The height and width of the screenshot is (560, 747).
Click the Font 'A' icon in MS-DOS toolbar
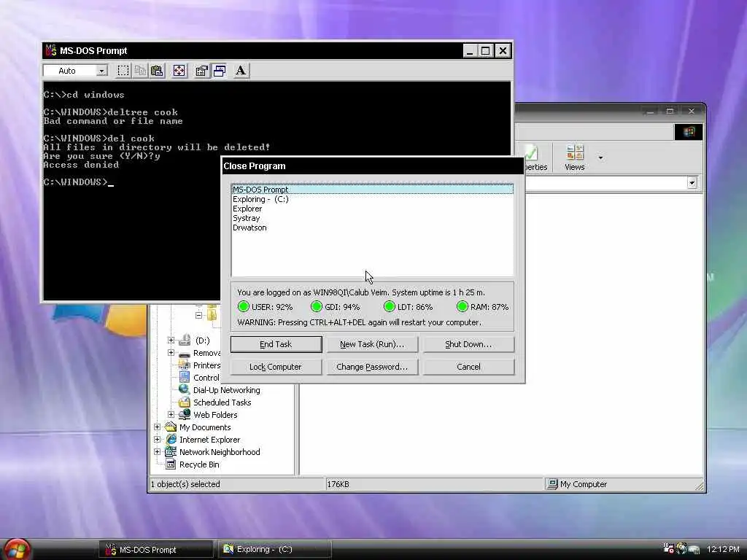tap(241, 71)
